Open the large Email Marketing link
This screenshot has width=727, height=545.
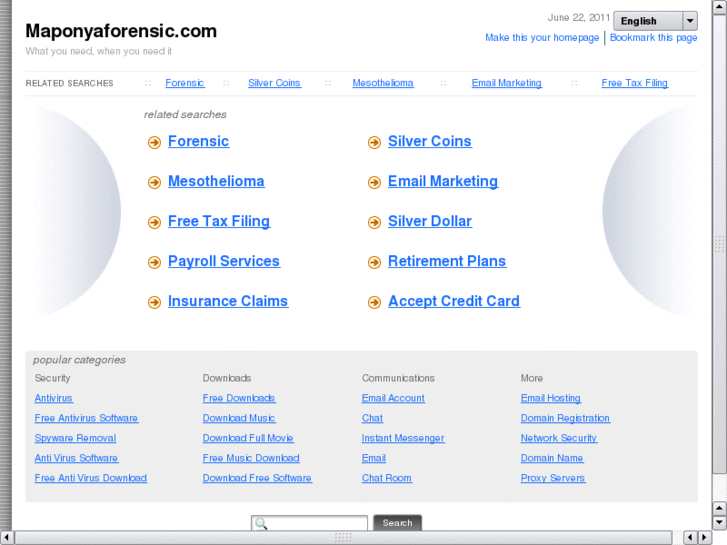[x=443, y=181]
